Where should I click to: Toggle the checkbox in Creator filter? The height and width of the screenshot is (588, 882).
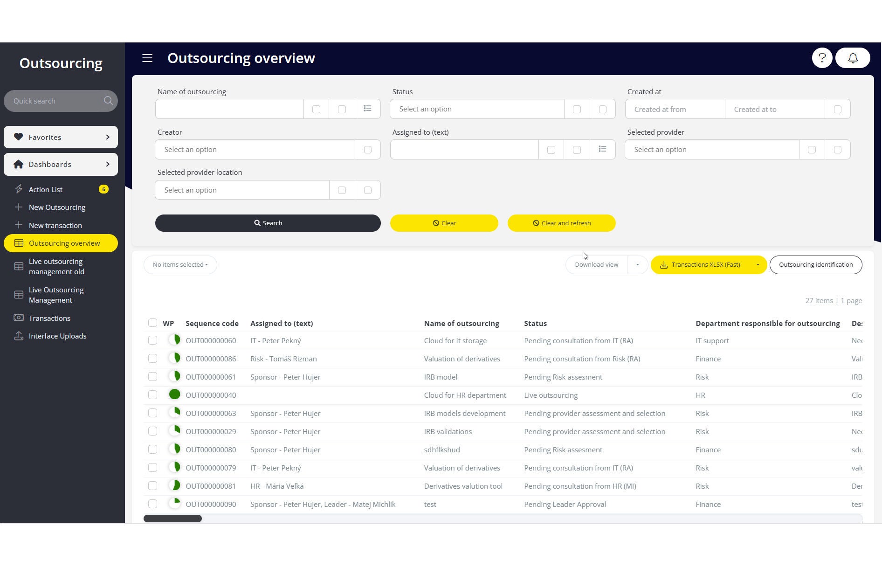[x=367, y=150]
